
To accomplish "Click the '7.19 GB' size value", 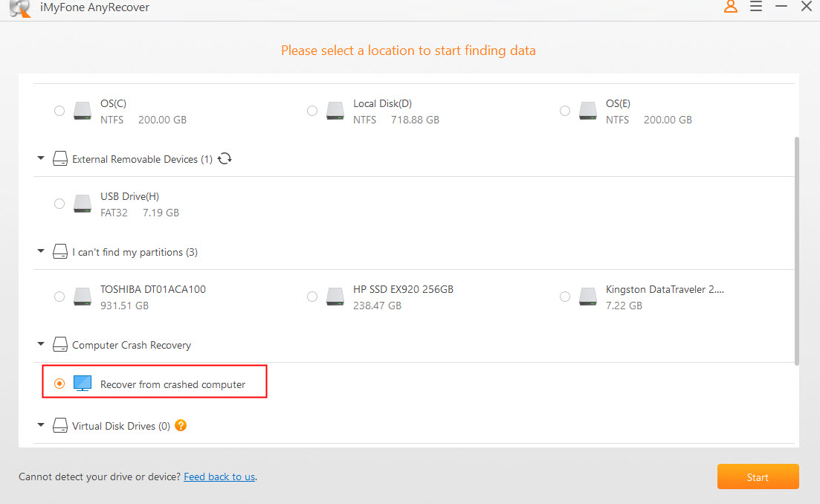I will [x=161, y=213].
